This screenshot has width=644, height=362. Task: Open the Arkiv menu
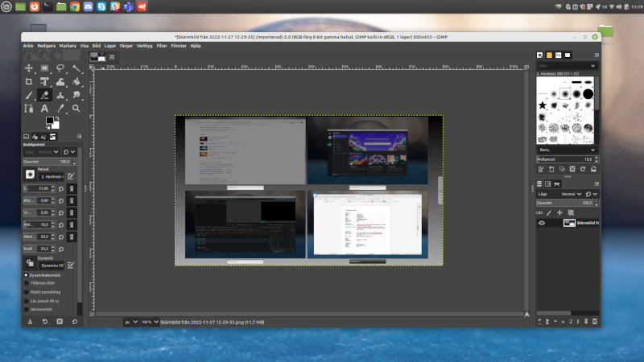point(28,46)
